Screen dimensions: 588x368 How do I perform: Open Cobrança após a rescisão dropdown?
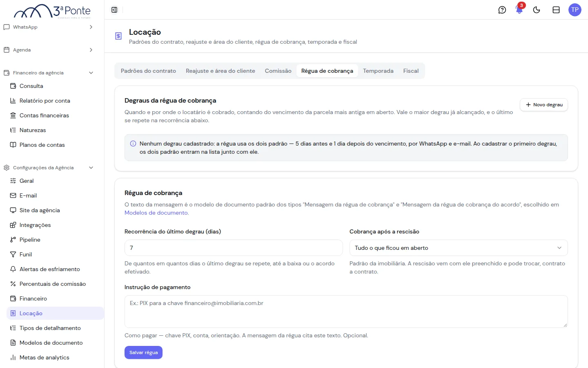[459, 248]
